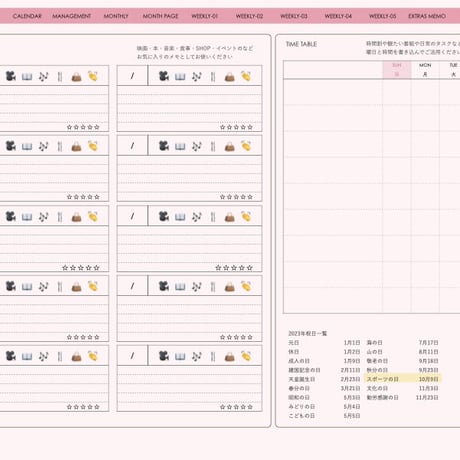The image size is (460, 460).
Task: Select book icon in bottom right-column memo card
Action: point(180,357)
